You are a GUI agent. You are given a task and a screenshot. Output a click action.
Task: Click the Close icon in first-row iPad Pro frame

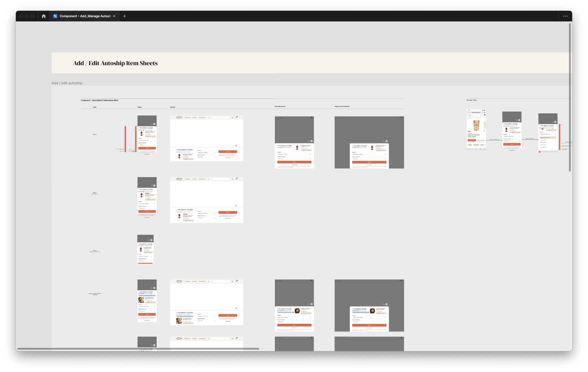pyautogui.click(x=386, y=141)
